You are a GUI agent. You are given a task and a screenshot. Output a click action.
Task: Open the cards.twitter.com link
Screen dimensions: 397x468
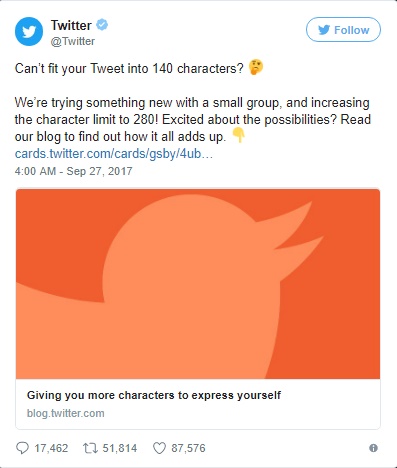click(x=114, y=154)
